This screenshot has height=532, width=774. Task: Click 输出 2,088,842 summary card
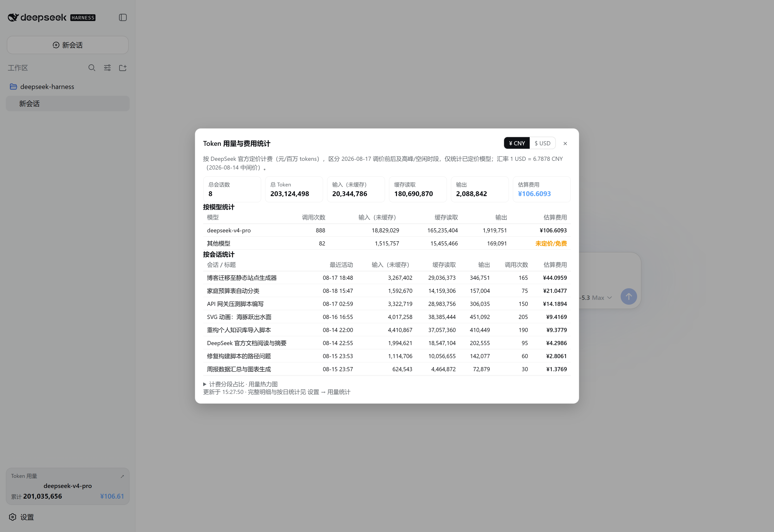coord(480,189)
